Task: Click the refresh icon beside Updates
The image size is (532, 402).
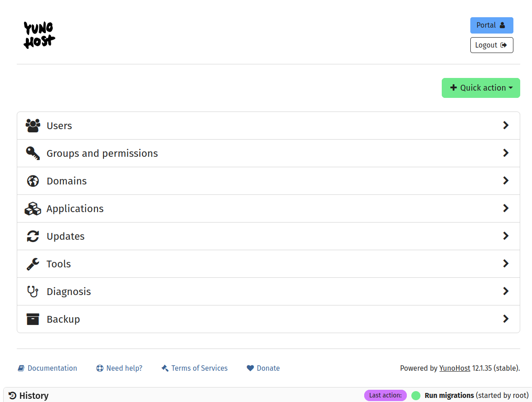Action: tap(33, 236)
